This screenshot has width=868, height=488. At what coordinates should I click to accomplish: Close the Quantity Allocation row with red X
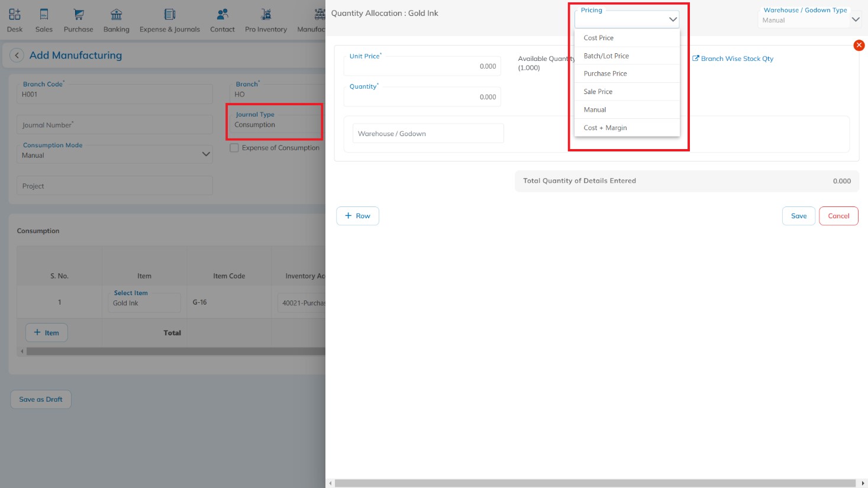point(859,46)
